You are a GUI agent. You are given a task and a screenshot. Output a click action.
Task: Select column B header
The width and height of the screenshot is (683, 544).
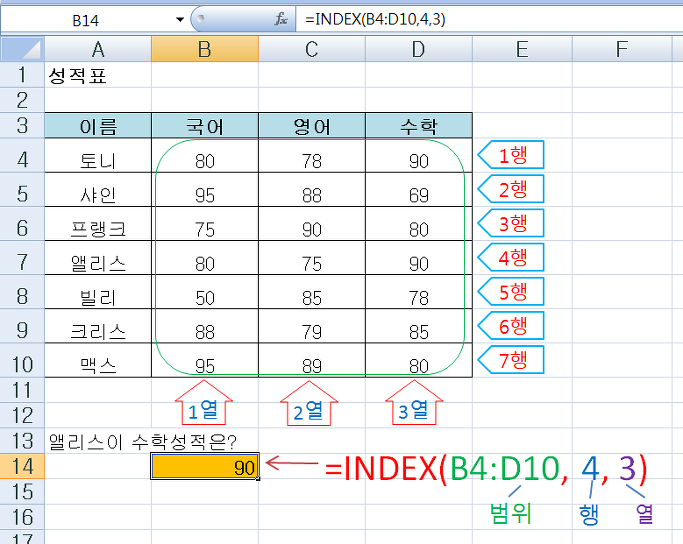click(x=205, y=49)
